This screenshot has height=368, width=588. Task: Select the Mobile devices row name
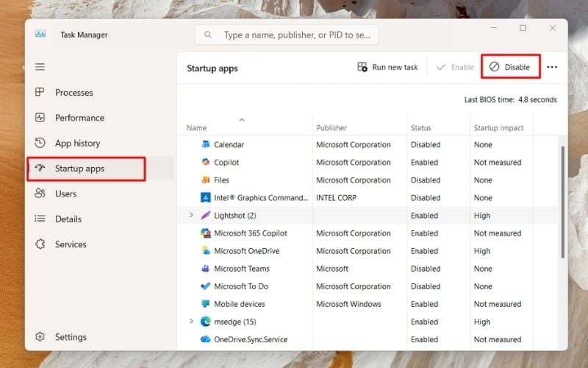240,304
